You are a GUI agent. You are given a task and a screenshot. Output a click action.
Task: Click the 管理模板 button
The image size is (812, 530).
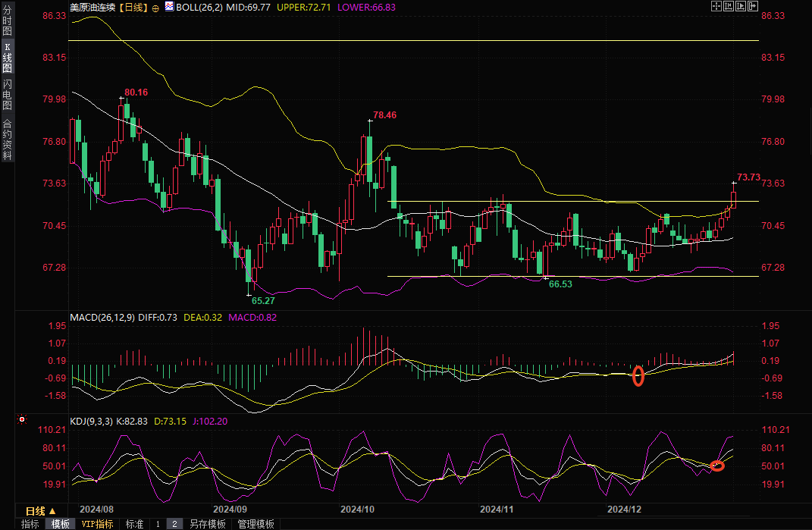pos(256,524)
